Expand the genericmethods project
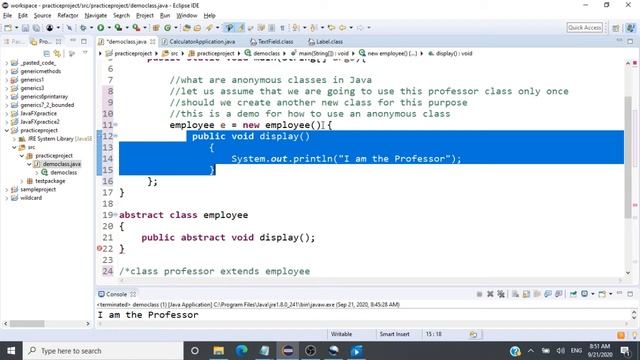The width and height of the screenshot is (640, 360). coord(7,71)
